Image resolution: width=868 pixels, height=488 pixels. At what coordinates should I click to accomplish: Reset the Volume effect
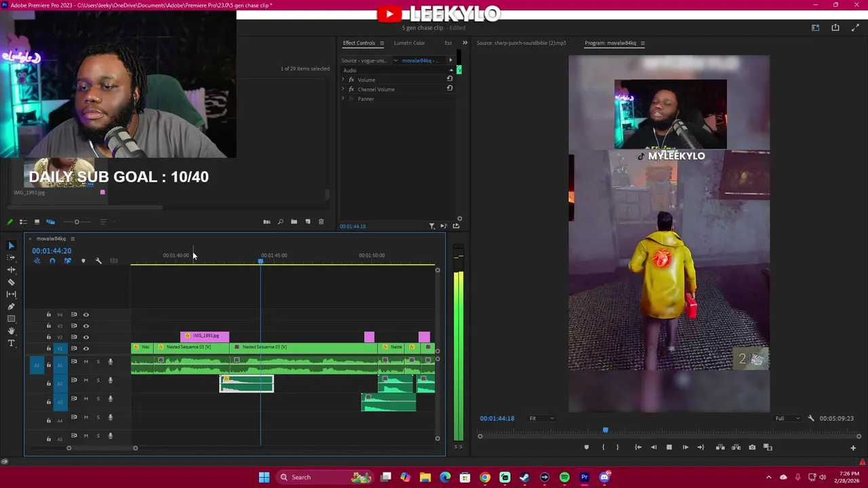click(x=450, y=79)
